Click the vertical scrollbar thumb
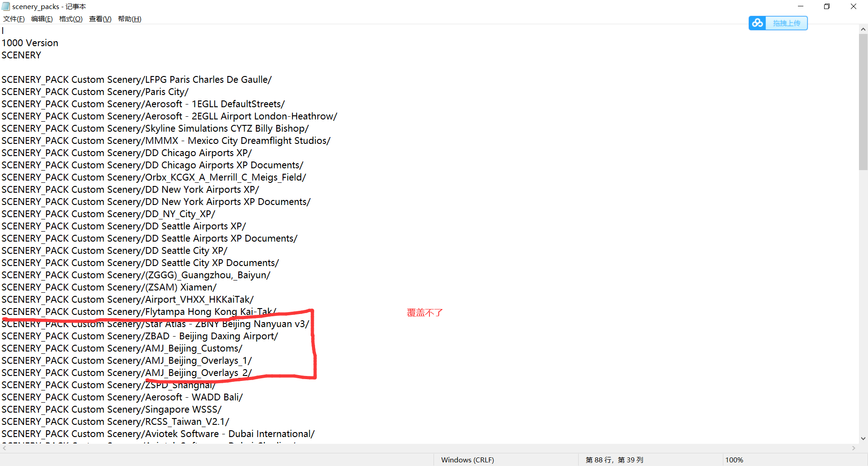Screen dimensions: 868x466 click(863, 102)
